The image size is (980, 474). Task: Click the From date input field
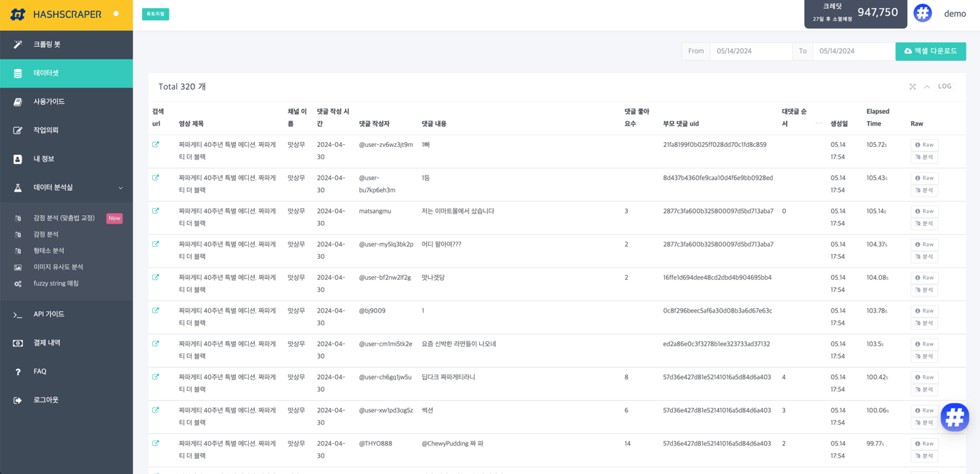pyautogui.click(x=751, y=51)
